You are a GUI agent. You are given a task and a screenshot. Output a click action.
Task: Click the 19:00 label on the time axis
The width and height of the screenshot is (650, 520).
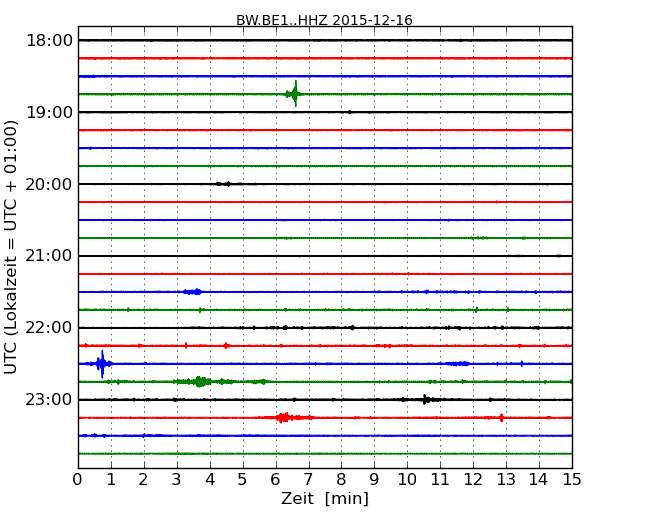[49, 112]
